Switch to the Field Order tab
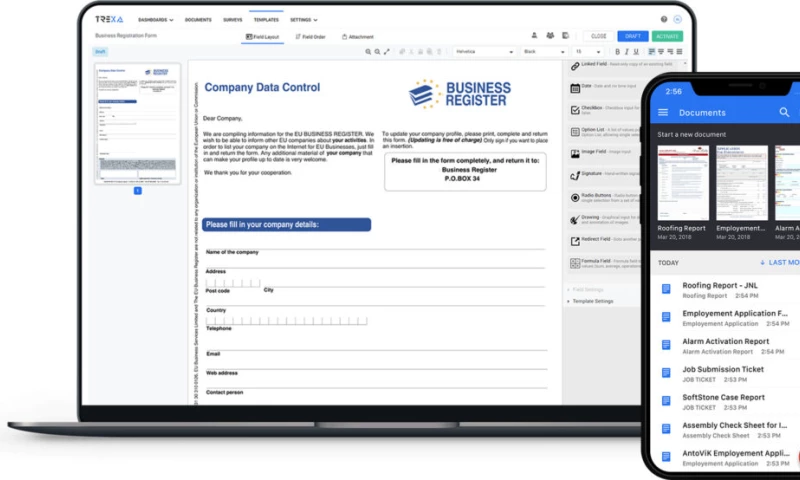 point(310,37)
